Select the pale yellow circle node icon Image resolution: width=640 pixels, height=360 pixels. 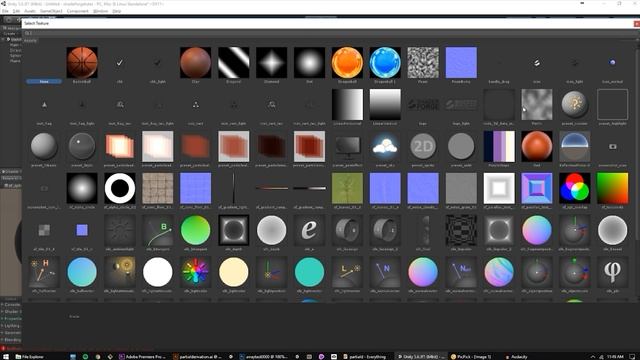[x=233, y=272]
